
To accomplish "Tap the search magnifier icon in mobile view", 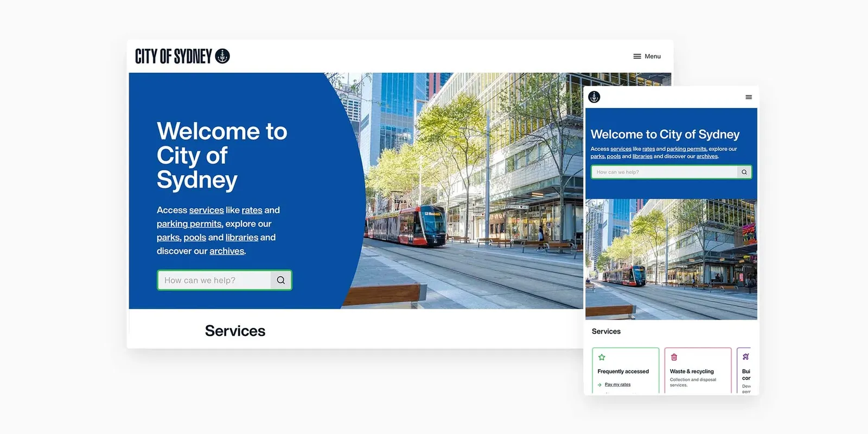I will pyautogui.click(x=744, y=172).
